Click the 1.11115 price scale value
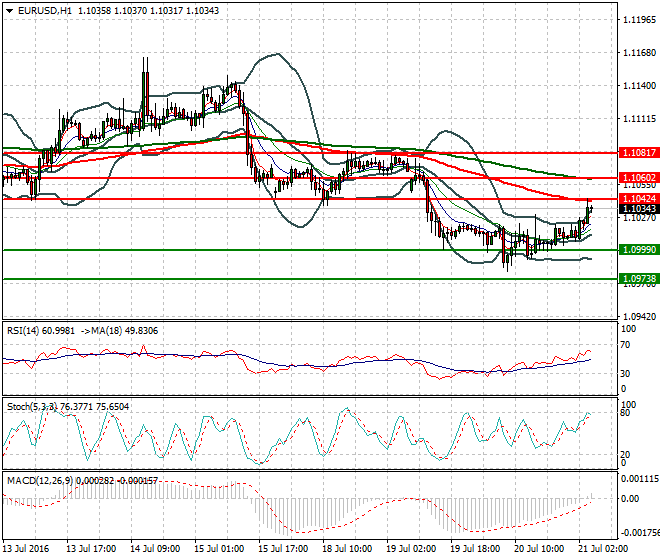Image resolution: width=660 pixels, height=560 pixels. tap(639, 119)
